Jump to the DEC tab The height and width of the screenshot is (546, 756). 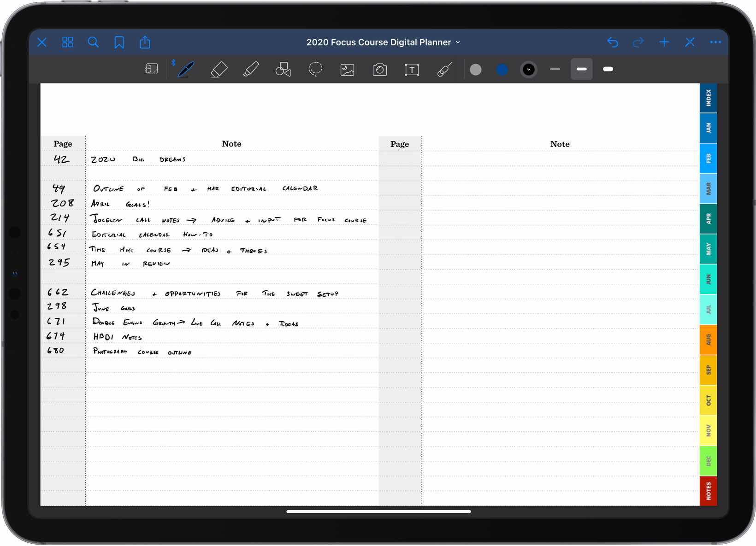709,461
